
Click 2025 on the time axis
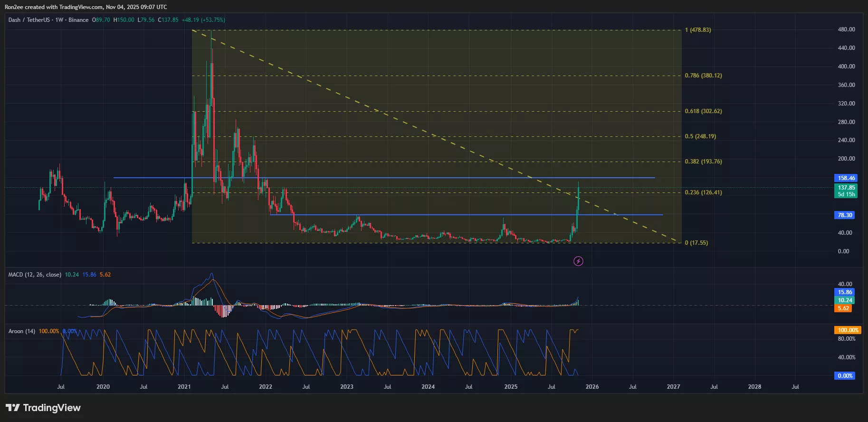[x=511, y=387]
